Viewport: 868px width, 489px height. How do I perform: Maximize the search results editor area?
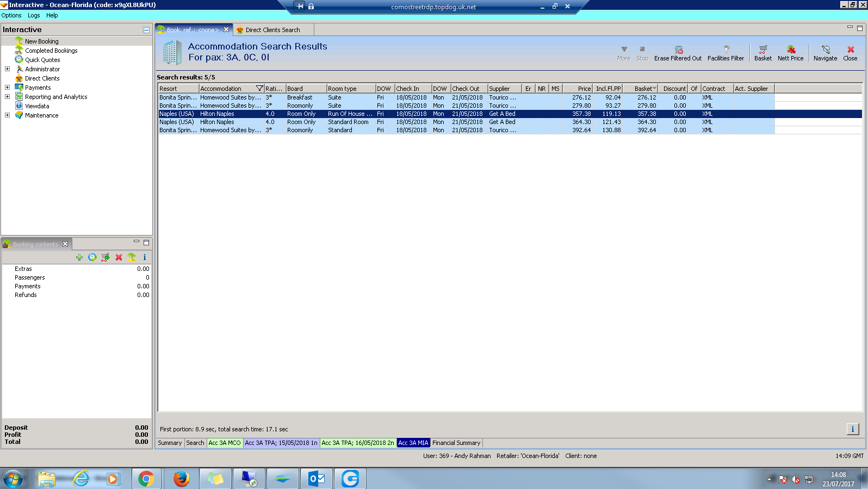[860, 28]
